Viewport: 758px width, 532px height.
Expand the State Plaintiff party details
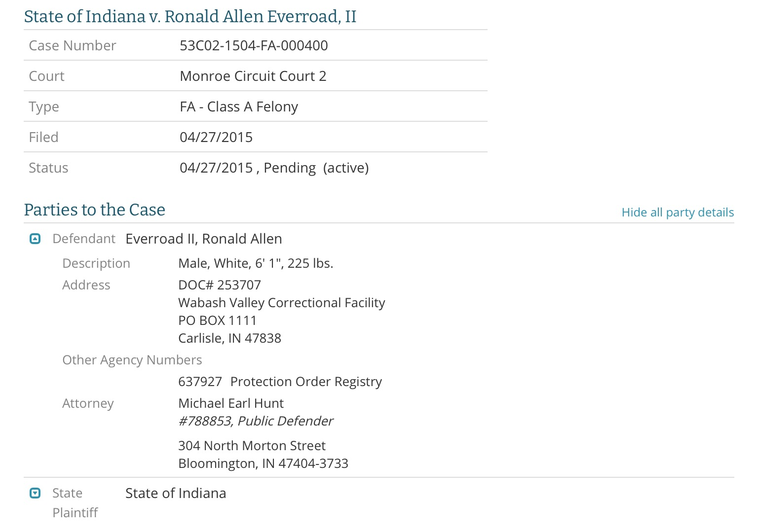35,493
